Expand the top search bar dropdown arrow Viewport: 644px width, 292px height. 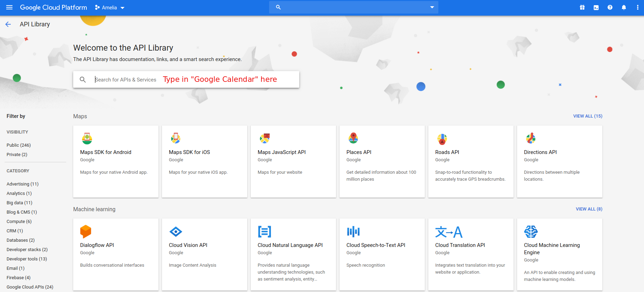tap(432, 7)
